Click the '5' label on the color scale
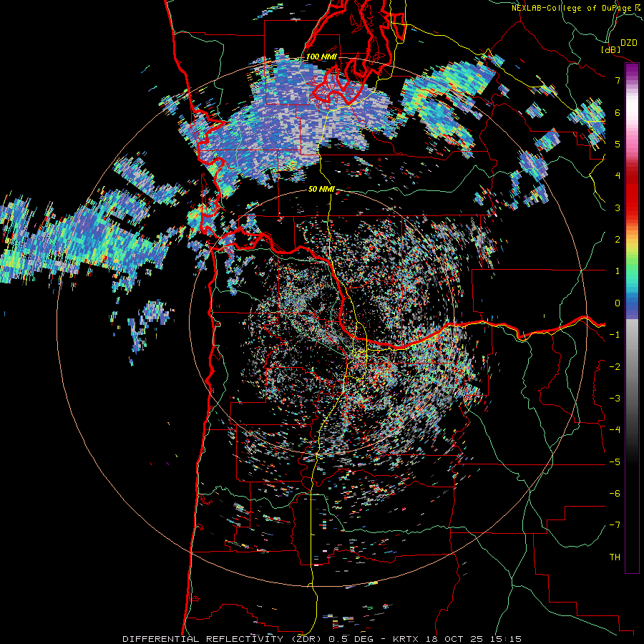The height and width of the screenshot is (644, 644). point(618,144)
